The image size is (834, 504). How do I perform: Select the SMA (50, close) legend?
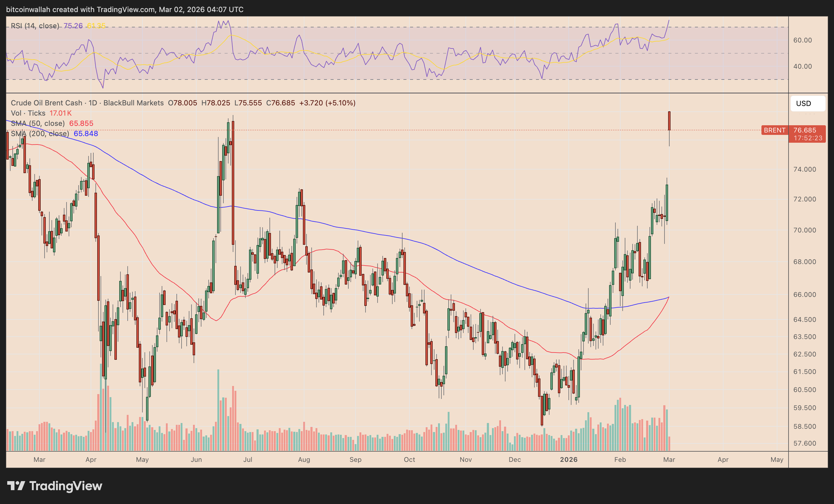[38, 123]
